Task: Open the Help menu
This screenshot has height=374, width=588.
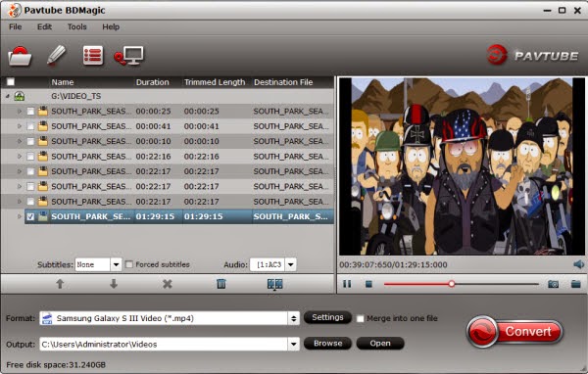Action: (x=111, y=26)
